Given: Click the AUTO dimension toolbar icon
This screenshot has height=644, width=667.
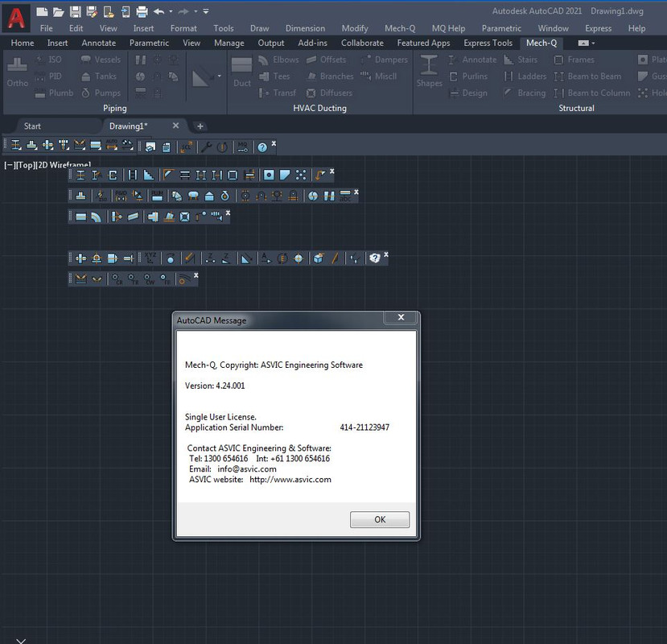Looking at the screenshot, I should tap(112, 145).
